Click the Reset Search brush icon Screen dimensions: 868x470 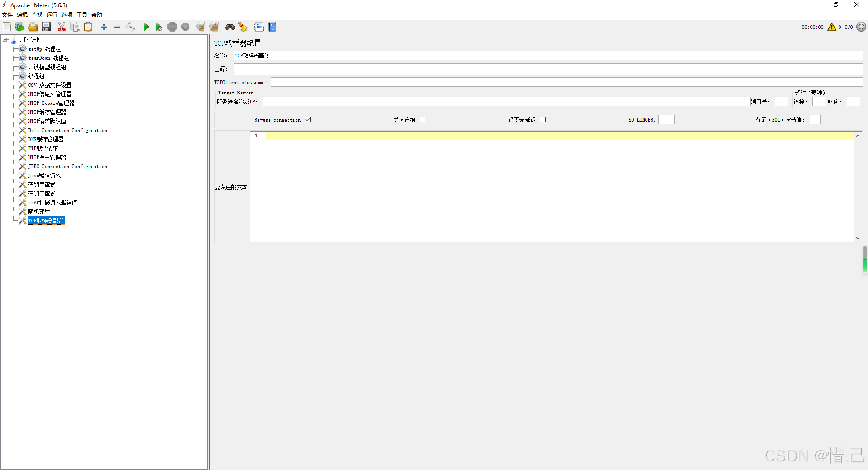(x=243, y=27)
